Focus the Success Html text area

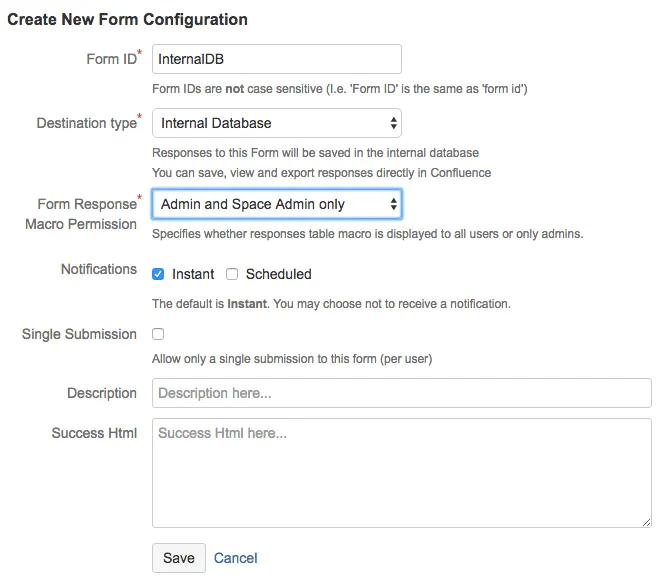tap(401, 473)
